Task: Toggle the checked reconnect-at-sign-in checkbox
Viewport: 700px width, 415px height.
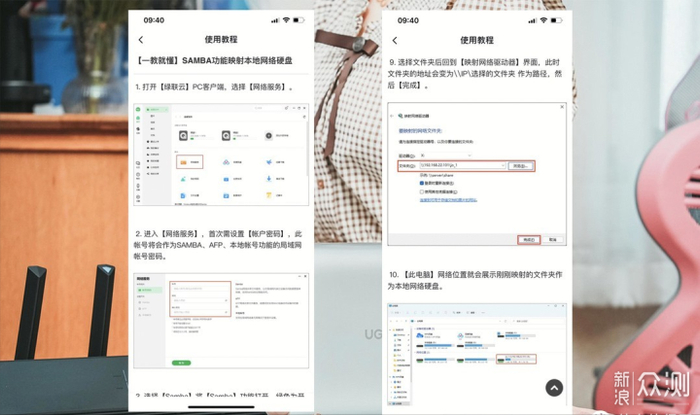Action: point(421,183)
